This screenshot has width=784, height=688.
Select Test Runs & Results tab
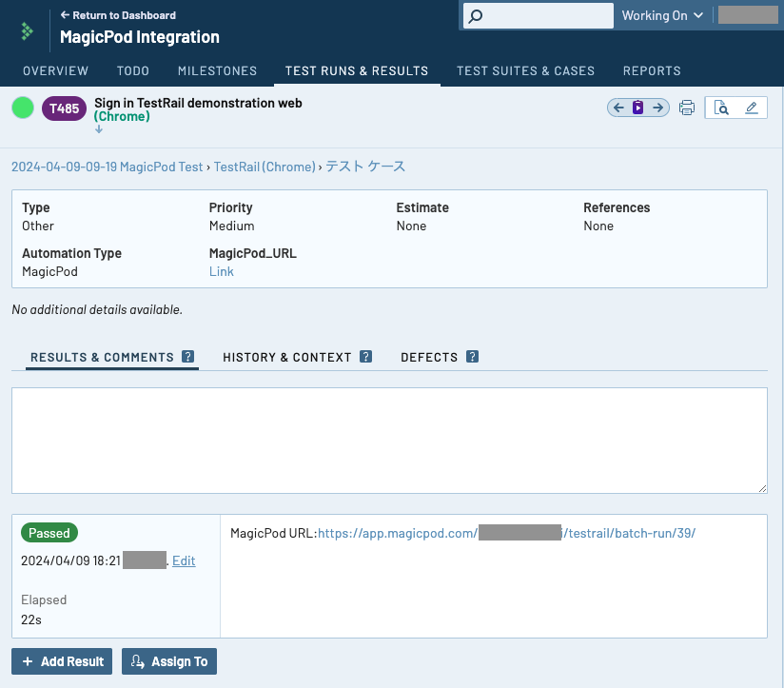click(357, 71)
